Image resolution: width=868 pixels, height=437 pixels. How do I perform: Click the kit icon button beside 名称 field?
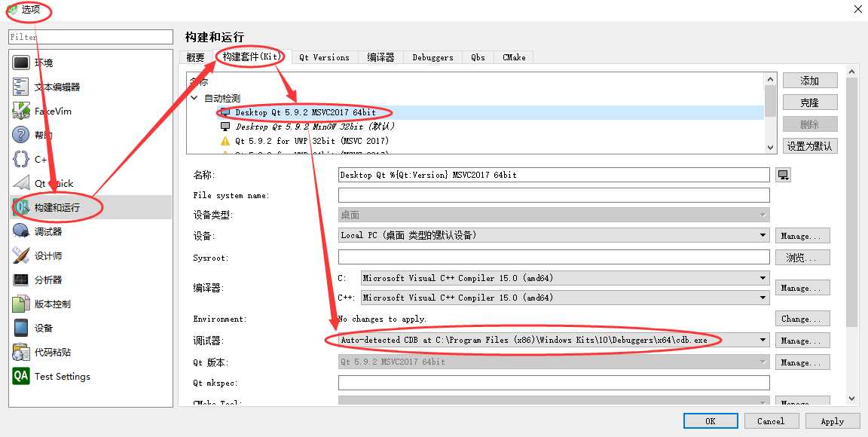[x=784, y=175]
